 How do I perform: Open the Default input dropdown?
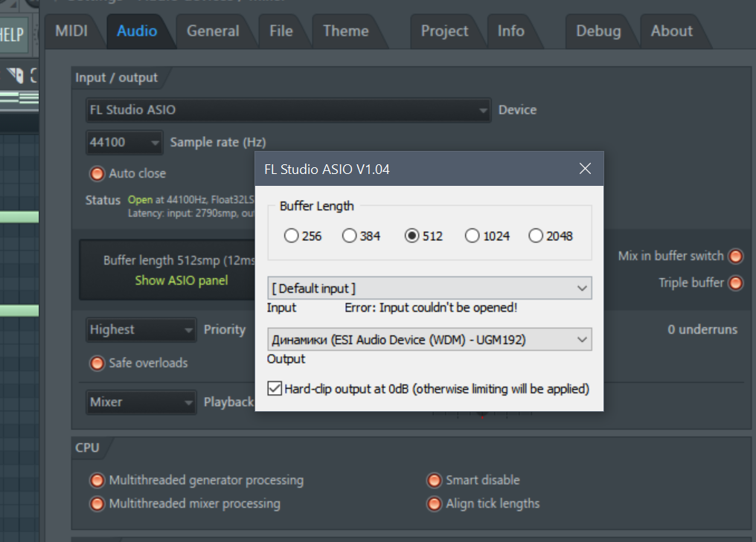tap(429, 288)
